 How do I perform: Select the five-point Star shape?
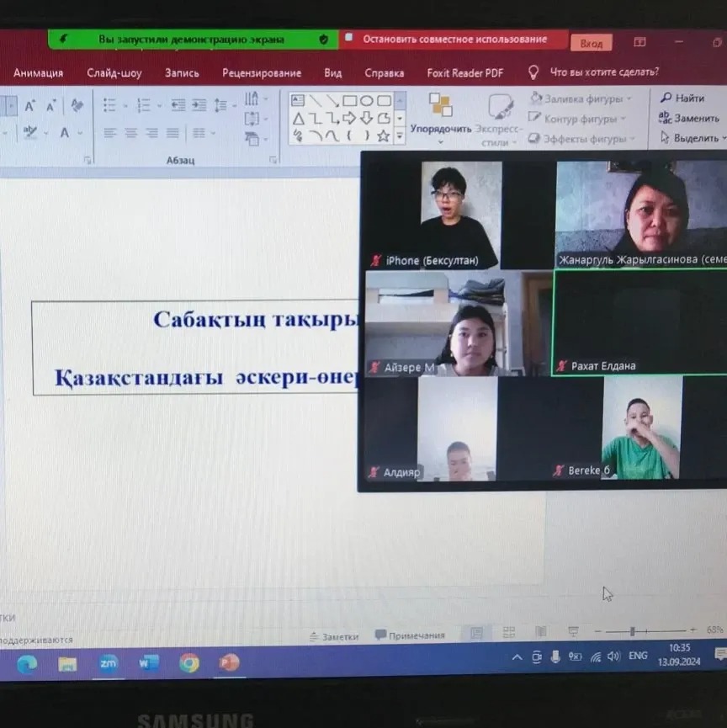(x=384, y=136)
